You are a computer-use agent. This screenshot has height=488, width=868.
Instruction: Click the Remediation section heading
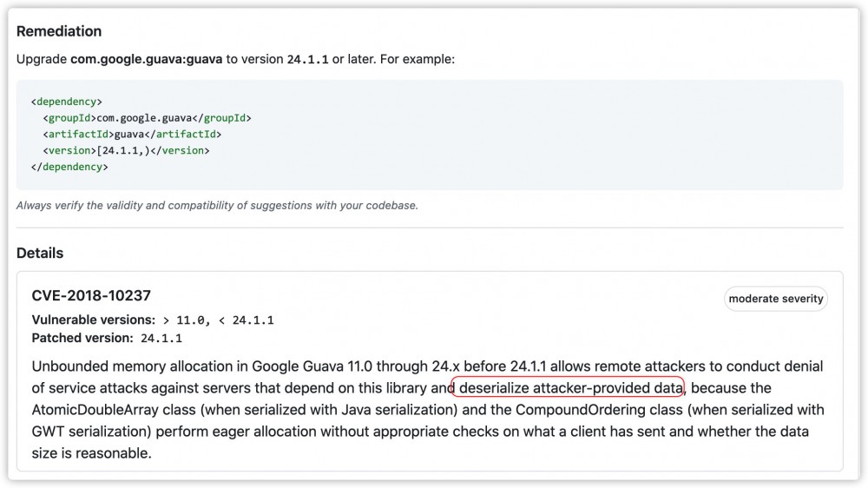pyautogui.click(x=59, y=31)
